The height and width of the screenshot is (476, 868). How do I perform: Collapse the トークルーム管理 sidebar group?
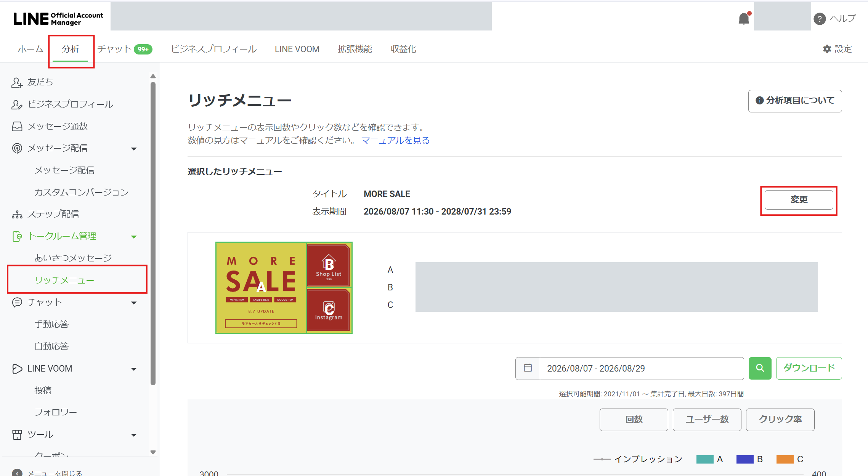click(134, 237)
